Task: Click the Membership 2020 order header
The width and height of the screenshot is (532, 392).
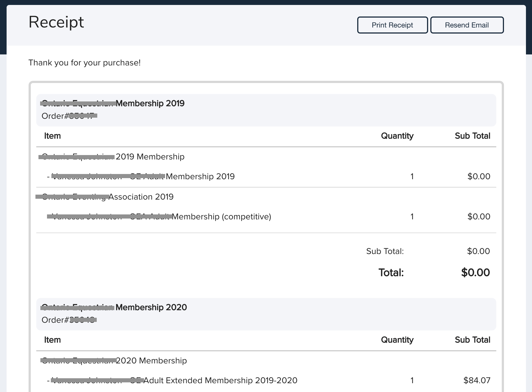Action: pyautogui.click(x=114, y=307)
